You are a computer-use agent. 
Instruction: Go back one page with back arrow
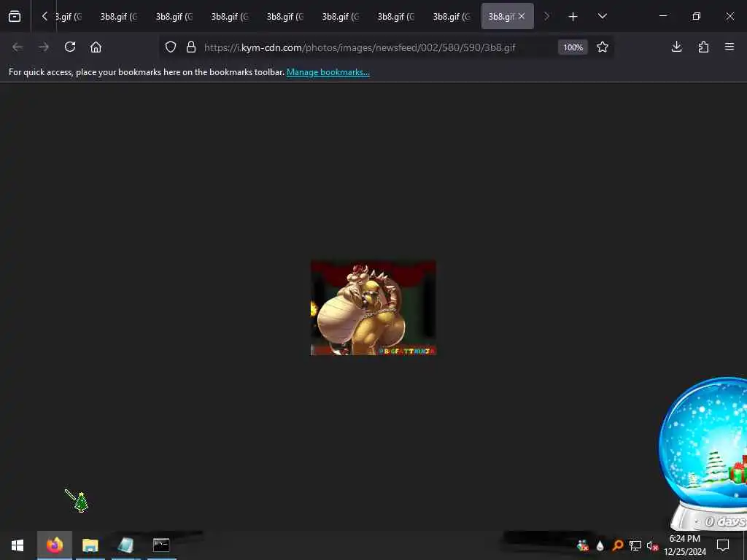click(x=18, y=47)
